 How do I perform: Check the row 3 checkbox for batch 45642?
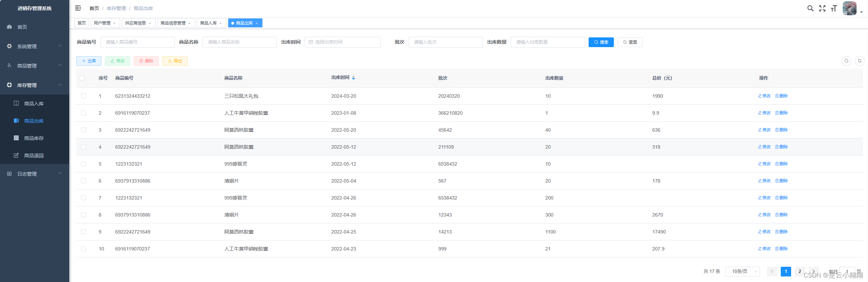(x=83, y=130)
